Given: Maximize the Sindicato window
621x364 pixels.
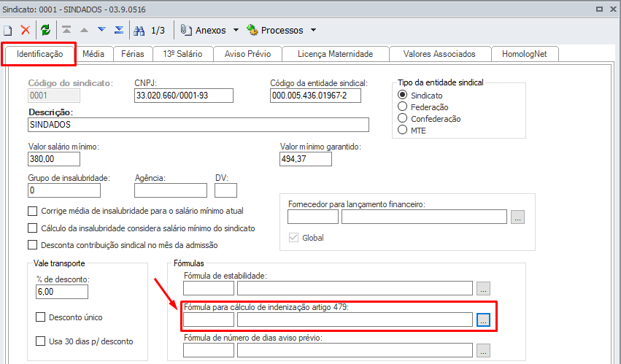Looking at the screenshot, I should point(600,9).
